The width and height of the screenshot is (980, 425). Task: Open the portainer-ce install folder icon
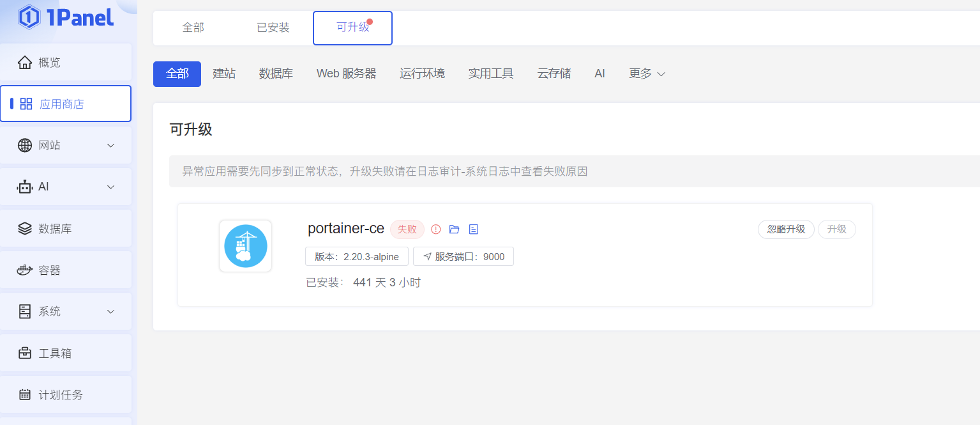455,229
